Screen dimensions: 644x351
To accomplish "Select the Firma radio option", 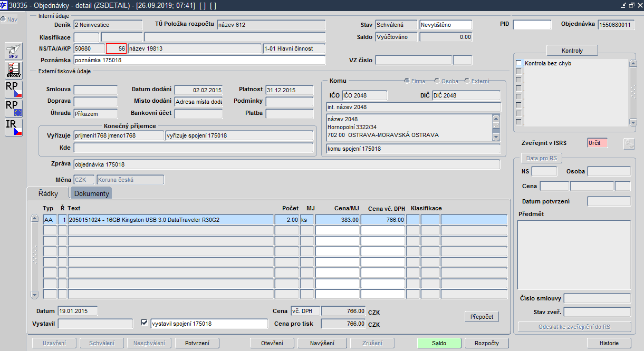I will point(407,81).
